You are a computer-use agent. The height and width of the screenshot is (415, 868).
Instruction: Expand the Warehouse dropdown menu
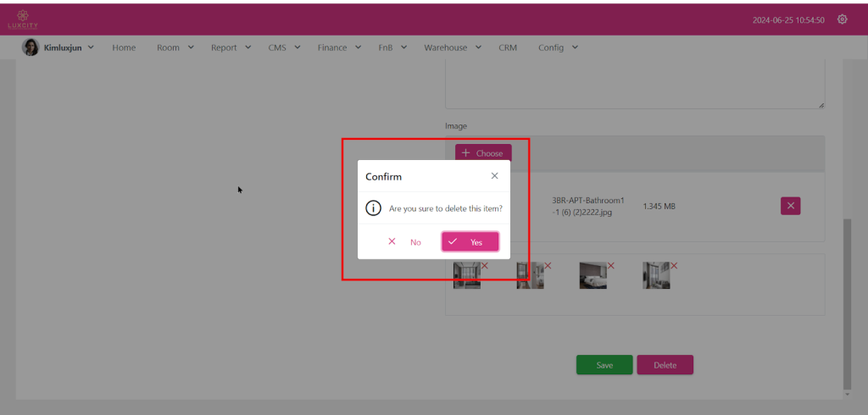tap(453, 47)
